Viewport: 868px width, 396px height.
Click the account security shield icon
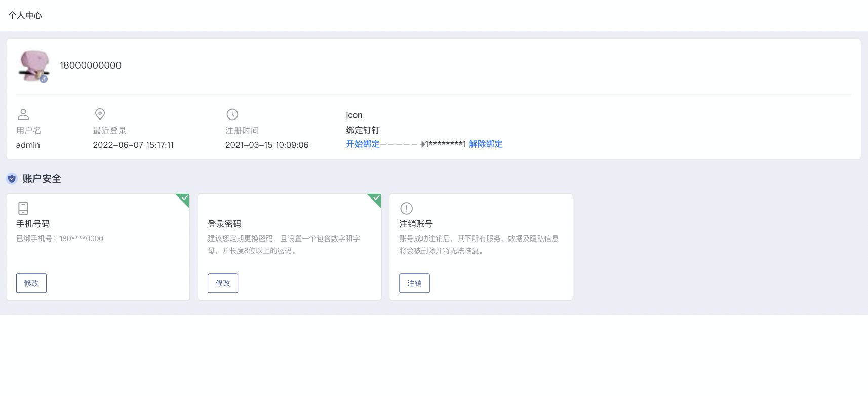pyautogui.click(x=12, y=179)
